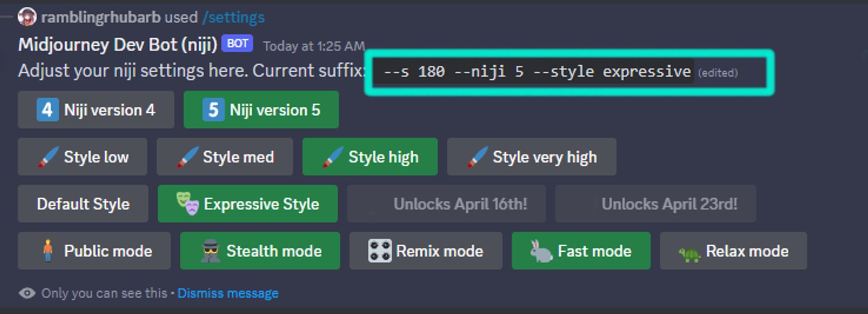Switch to Fast mode
This screenshot has height=314, width=868.
(x=581, y=251)
